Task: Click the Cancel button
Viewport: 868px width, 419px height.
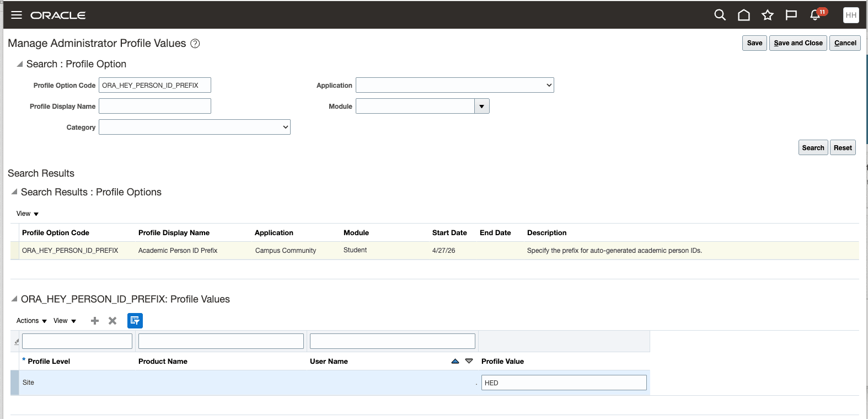Action: pyautogui.click(x=845, y=43)
